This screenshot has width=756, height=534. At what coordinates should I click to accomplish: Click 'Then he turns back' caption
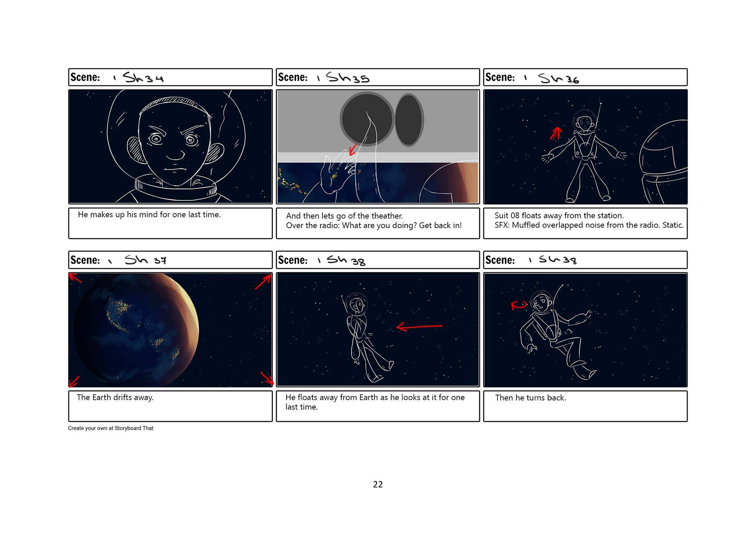click(x=530, y=398)
